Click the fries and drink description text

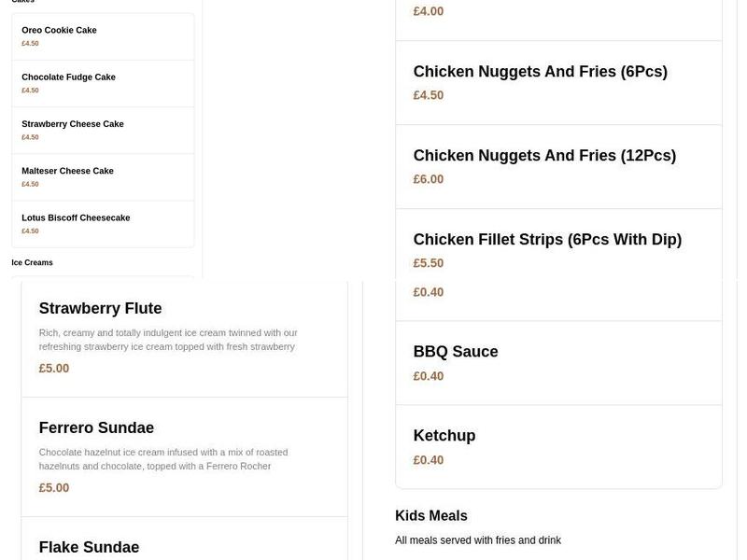click(x=477, y=539)
